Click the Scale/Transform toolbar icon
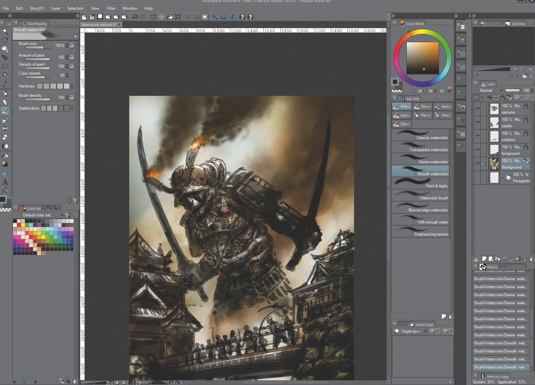Screen dimensions: 535x385 (178, 17)
